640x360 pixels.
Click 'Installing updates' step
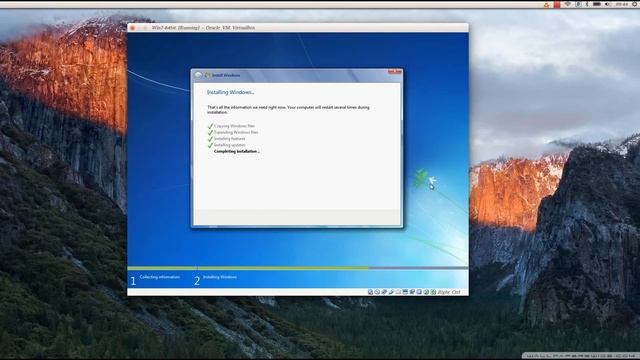[230, 145]
